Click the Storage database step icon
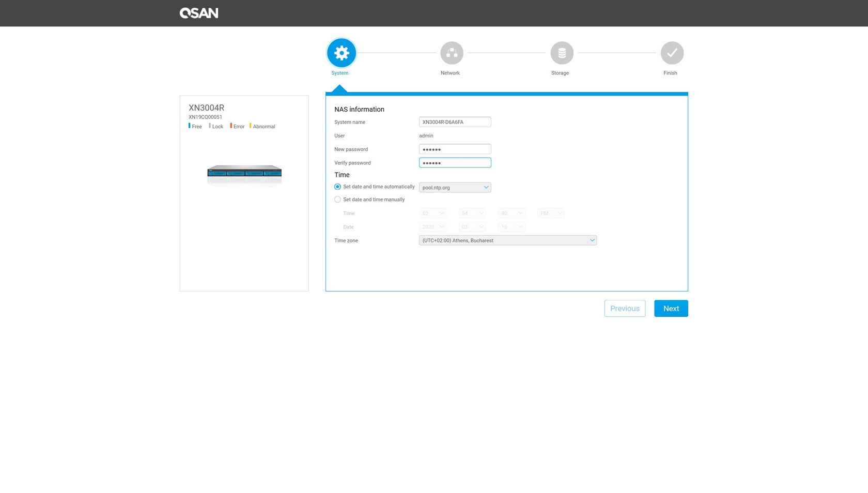Screen dimensions: 868x493 [x=562, y=53]
